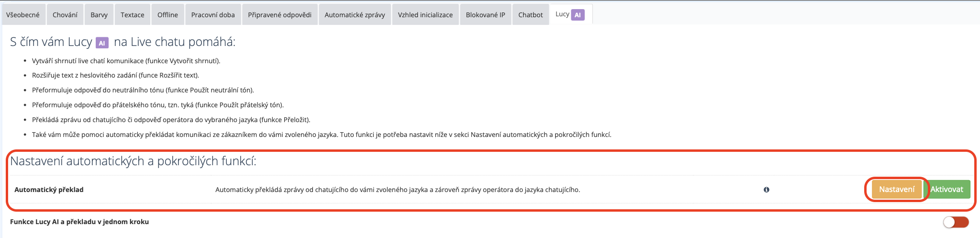
Task: Click the bullet about 'Rozšířit text'
Action: coord(115,75)
